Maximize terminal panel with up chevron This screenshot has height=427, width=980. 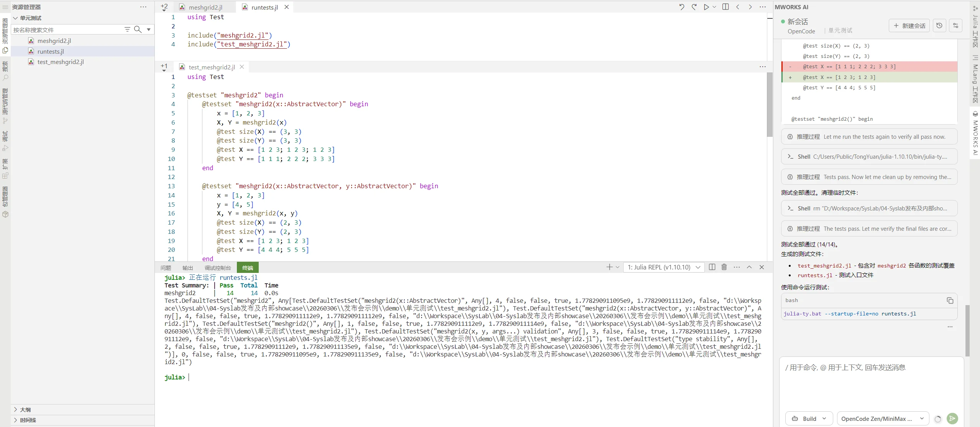point(749,267)
